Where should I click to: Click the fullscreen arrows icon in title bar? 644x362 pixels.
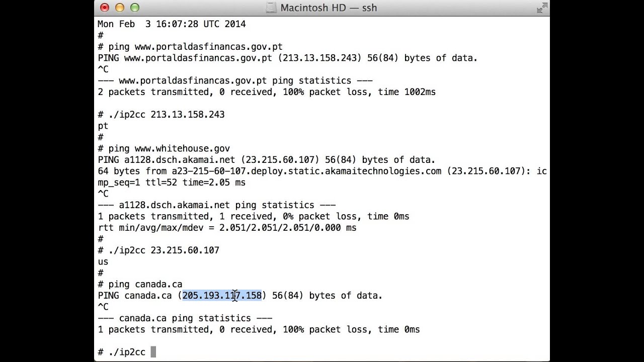542,8
